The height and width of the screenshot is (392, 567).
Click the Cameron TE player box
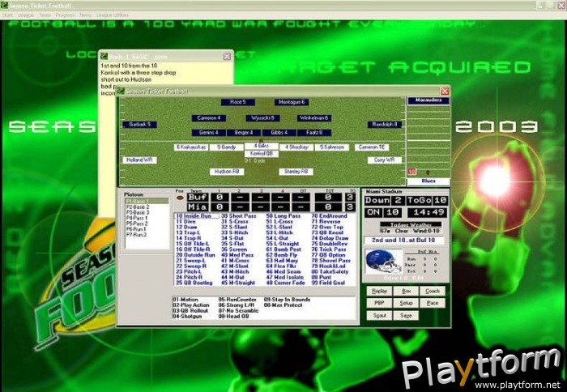[x=372, y=147]
